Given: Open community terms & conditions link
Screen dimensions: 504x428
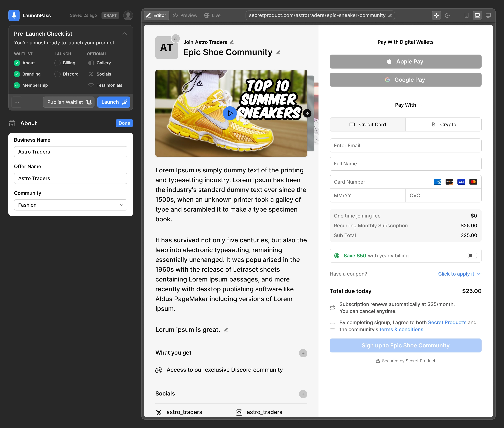Looking at the screenshot, I should point(401,330).
